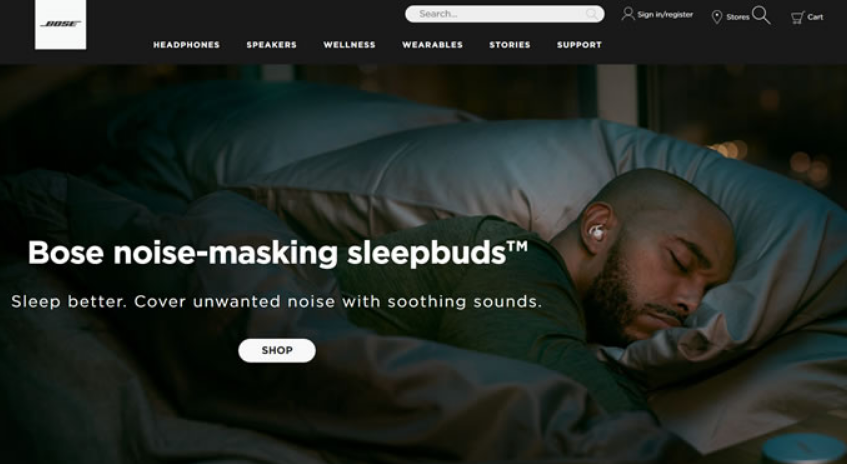Click the large magnifying glass icon beside Stores
847x464 pixels.
(x=761, y=15)
